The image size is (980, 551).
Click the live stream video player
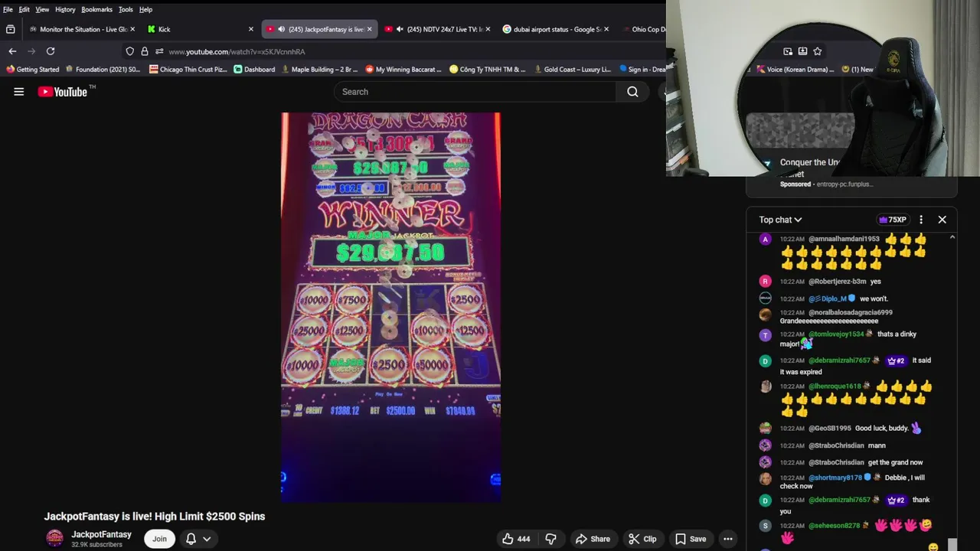[390, 308]
